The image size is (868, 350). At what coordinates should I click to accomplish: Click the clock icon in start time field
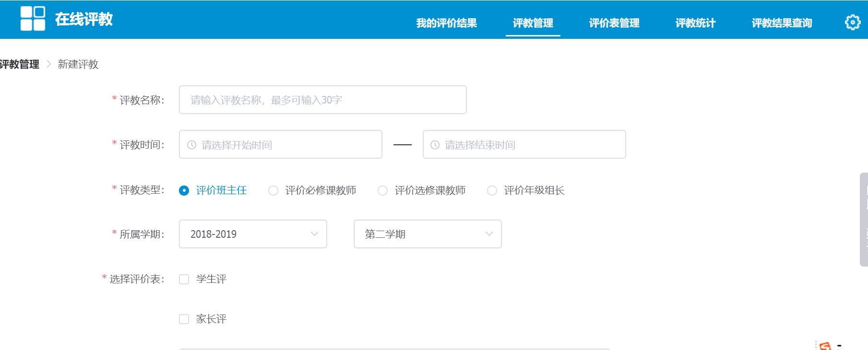click(x=191, y=145)
